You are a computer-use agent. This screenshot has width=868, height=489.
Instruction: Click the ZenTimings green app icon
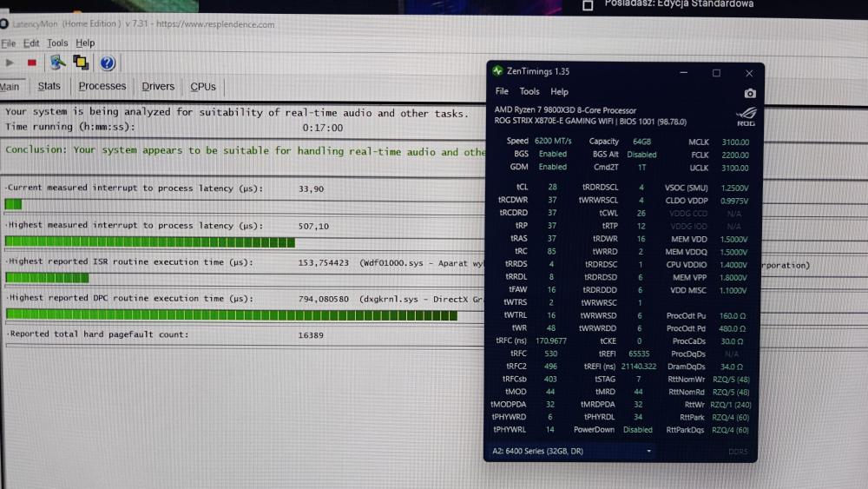(496, 72)
